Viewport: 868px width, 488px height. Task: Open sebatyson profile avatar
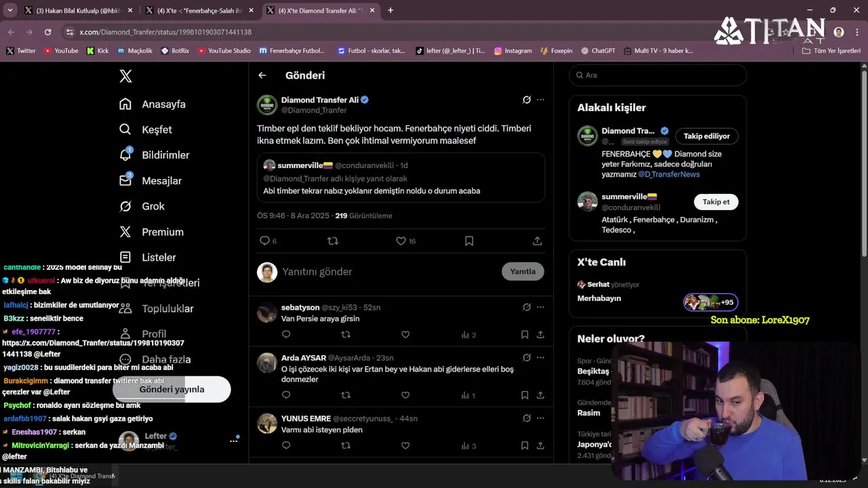(x=267, y=312)
